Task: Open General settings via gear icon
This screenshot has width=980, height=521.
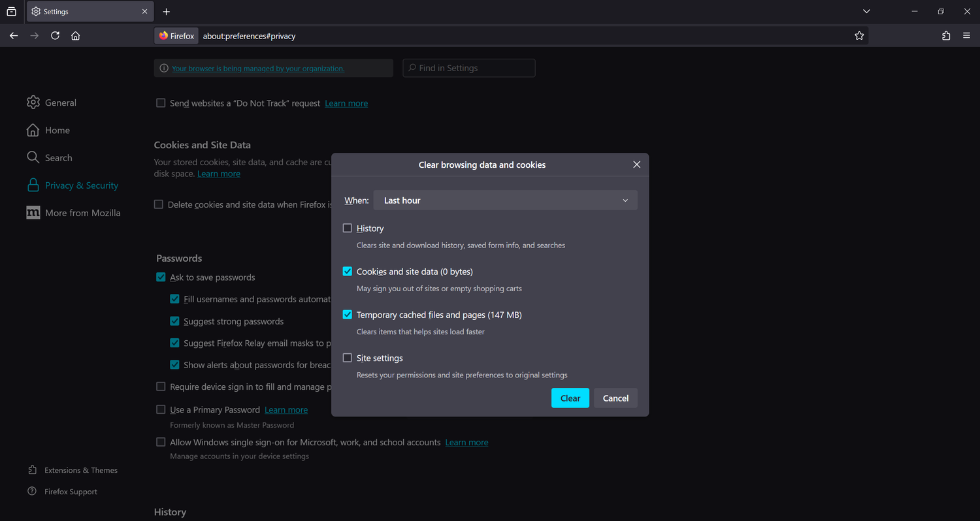Action: tap(33, 103)
